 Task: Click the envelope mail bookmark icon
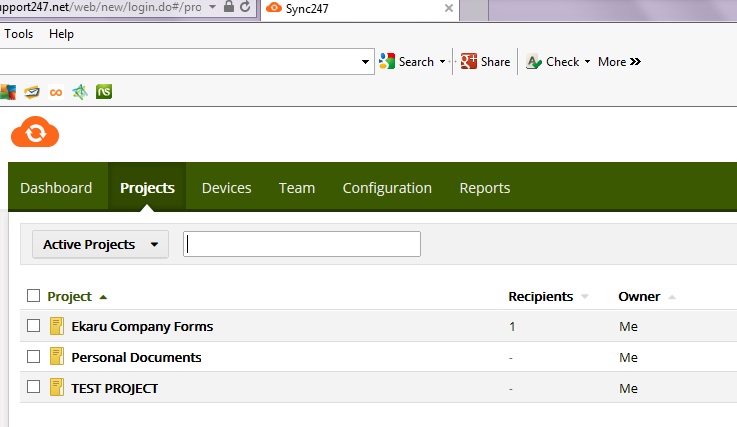coord(32,92)
